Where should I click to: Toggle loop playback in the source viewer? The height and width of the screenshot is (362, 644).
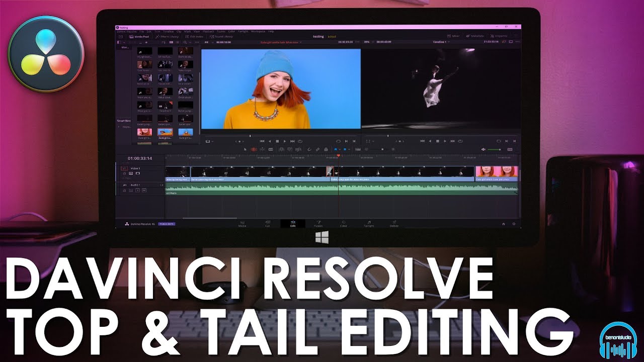300,141
